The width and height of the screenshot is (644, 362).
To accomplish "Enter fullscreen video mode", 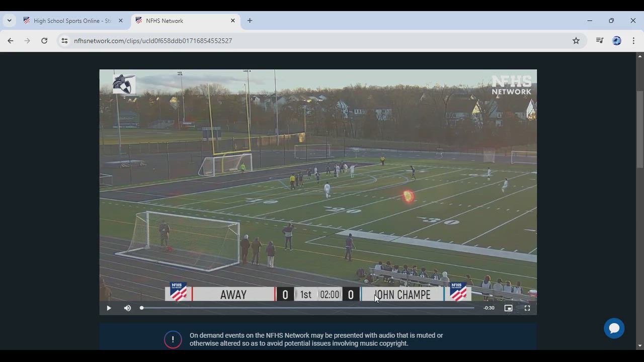I will click(527, 308).
